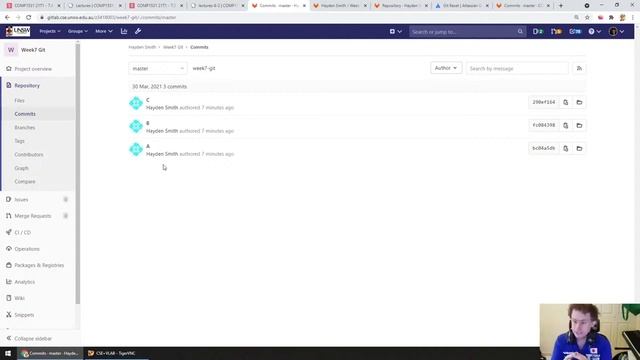
Task: Open Windows Start menu
Action: 8,353
